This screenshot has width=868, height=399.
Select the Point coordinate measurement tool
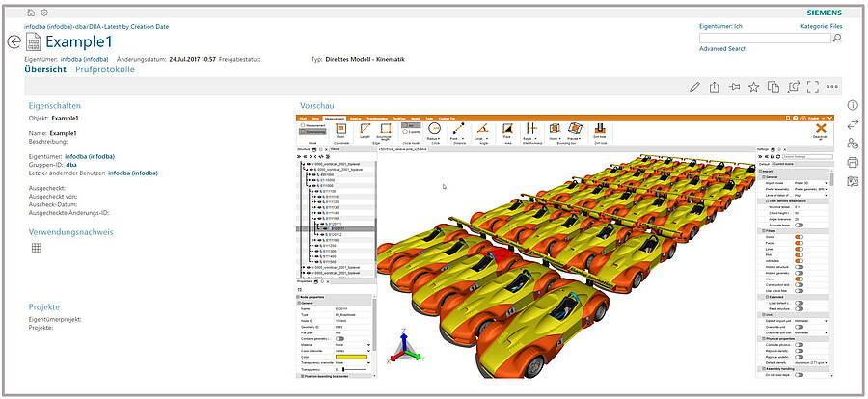(x=341, y=130)
